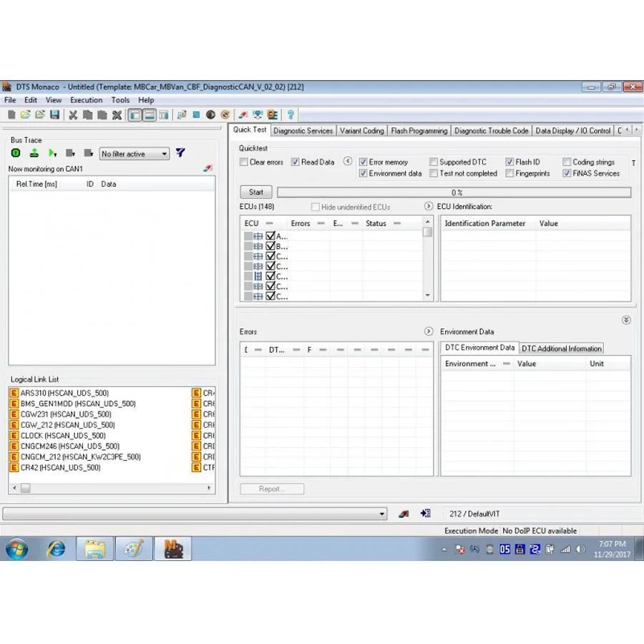Open the Execution menu

(87, 99)
